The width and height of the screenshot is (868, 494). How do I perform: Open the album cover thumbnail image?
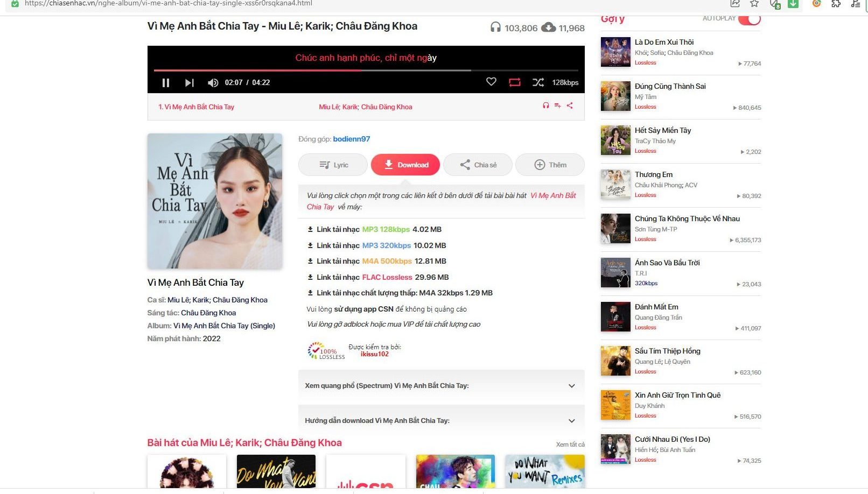pyautogui.click(x=214, y=201)
